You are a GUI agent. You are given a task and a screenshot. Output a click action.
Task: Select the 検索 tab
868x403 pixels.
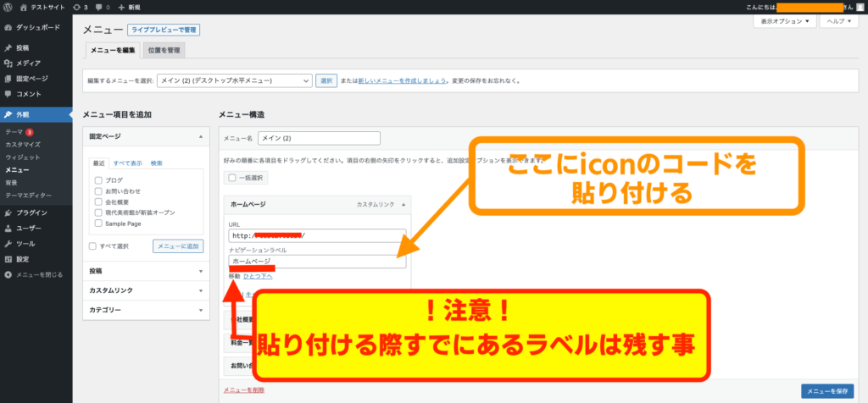157,163
